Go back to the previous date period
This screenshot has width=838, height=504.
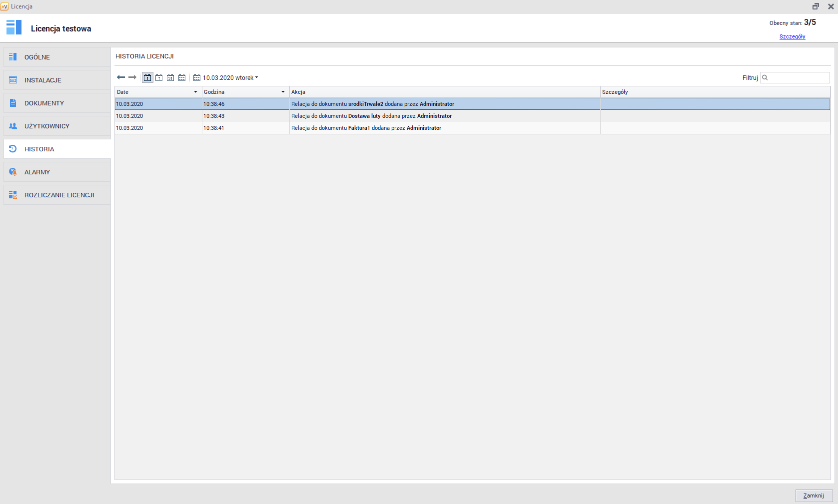pyautogui.click(x=120, y=77)
